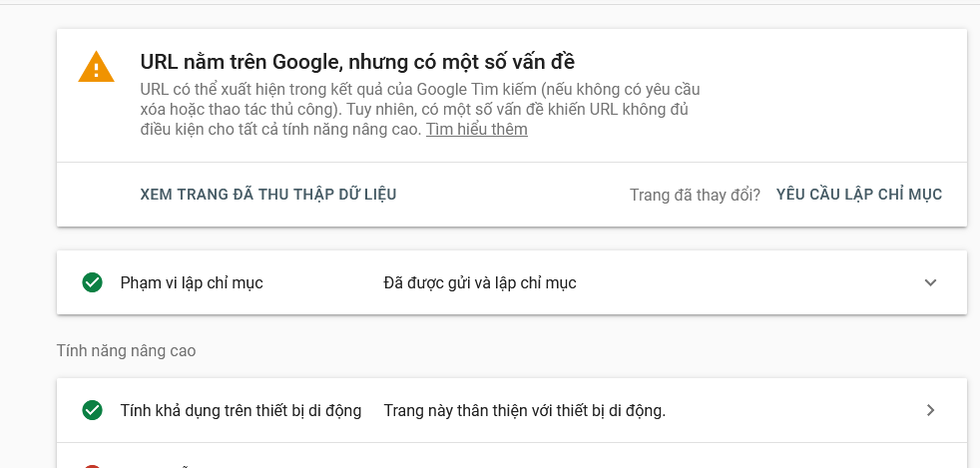Open the Tìm hiểu thêm link

[477, 130]
